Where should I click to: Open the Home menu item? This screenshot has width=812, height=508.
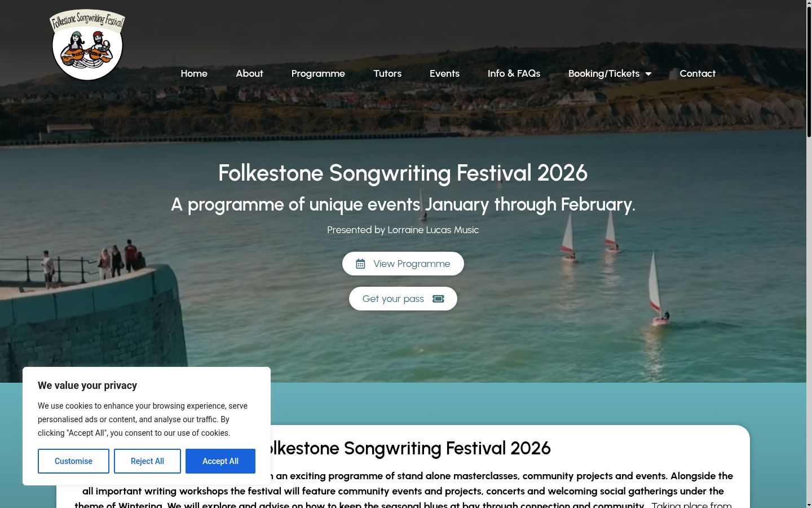coord(194,73)
